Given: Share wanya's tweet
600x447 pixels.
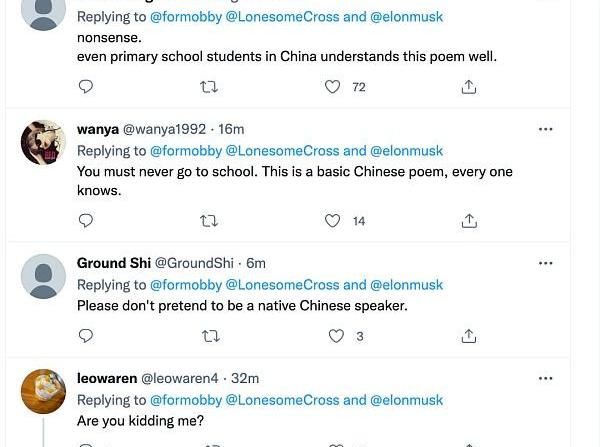Looking at the screenshot, I should [468, 221].
